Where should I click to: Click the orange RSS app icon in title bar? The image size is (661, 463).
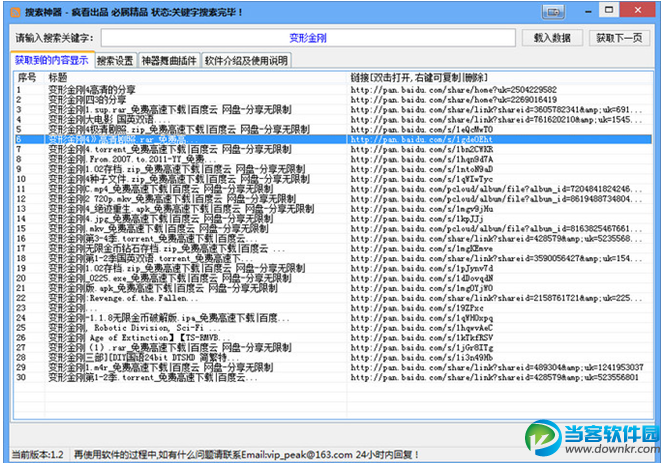pos(15,12)
